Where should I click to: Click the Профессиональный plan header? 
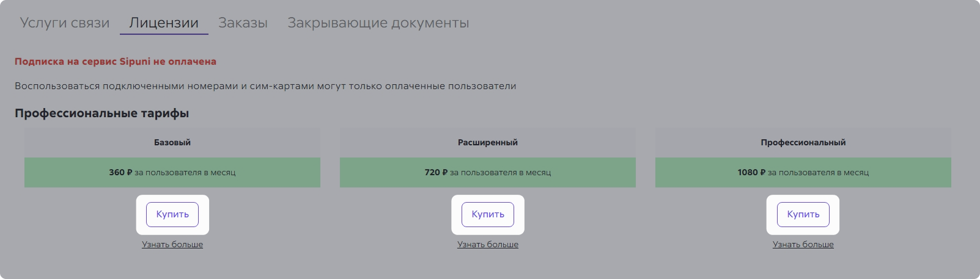(803, 142)
